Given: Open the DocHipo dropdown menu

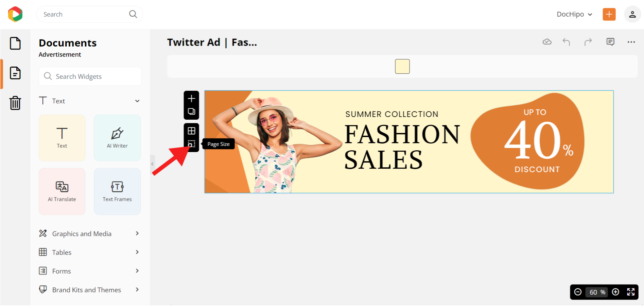Looking at the screenshot, I should point(574,14).
